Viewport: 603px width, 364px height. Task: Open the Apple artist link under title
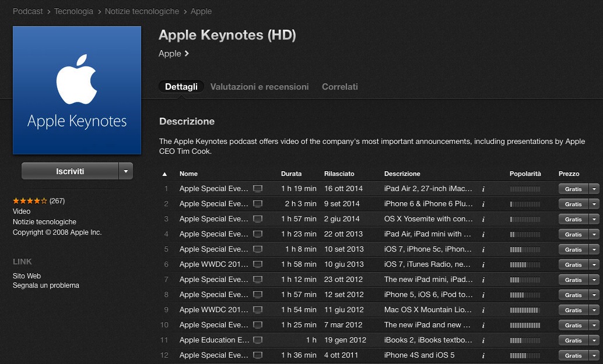click(x=173, y=54)
